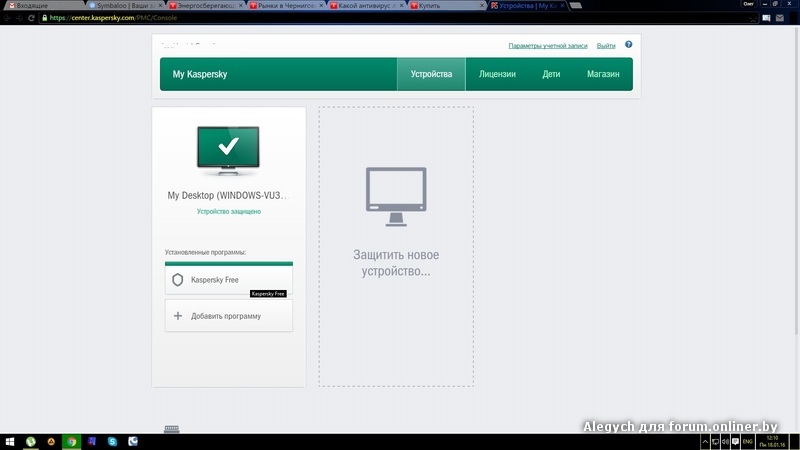This screenshot has width=800, height=450.
Task: Click the browser new tab button
Action: click(576, 6)
